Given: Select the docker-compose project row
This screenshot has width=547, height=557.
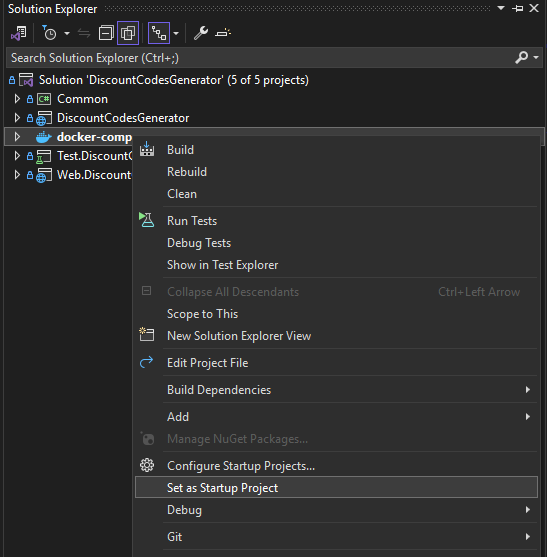Looking at the screenshot, I should click(x=94, y=137).
